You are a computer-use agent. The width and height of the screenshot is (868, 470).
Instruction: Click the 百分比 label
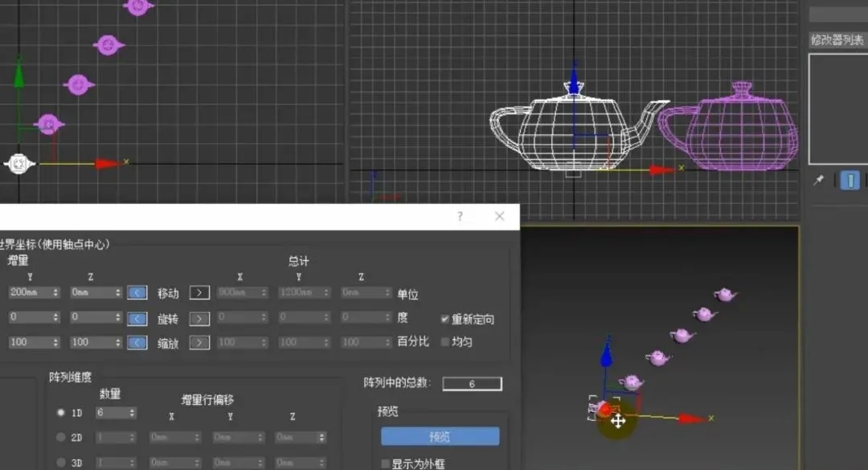(413, 341)
